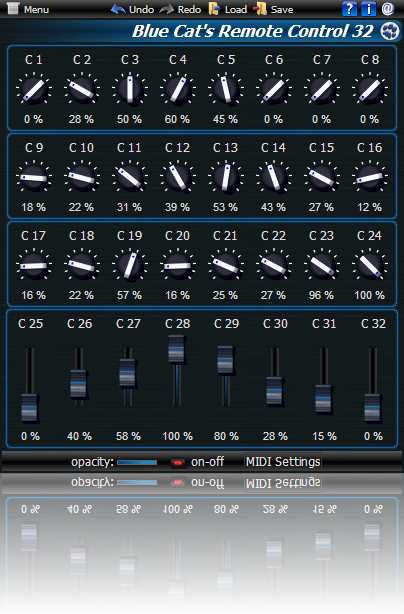The width and height of the screenshot is (404, 614).
Task: Open the Menu button
Action: pyautogui.click(x=28, y=9)
